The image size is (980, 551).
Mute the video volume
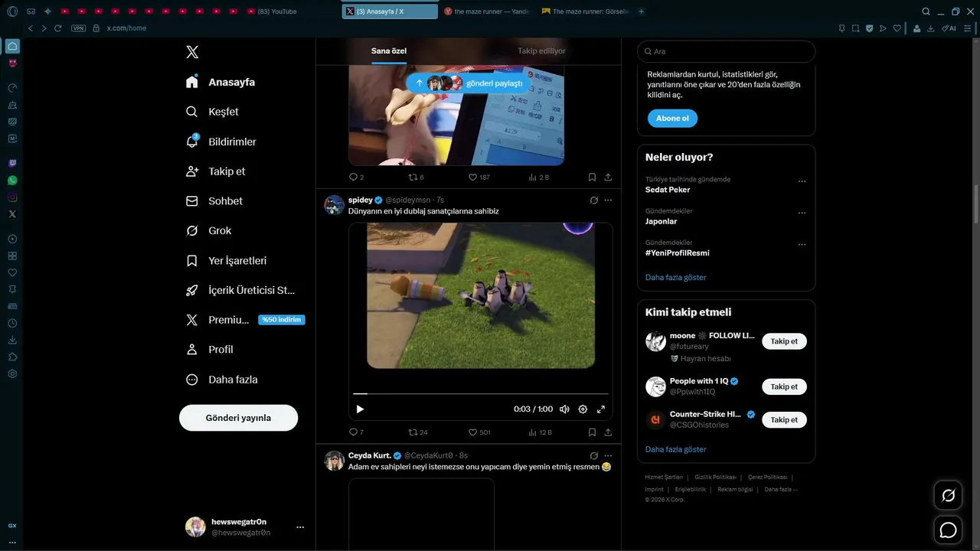(564, 409)
